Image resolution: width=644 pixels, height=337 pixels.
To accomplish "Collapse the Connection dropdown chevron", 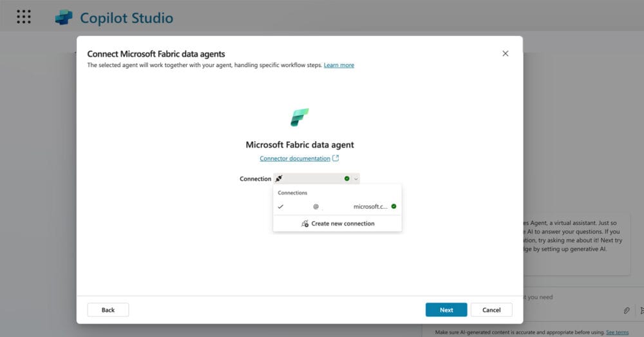I will coord(356,178).
